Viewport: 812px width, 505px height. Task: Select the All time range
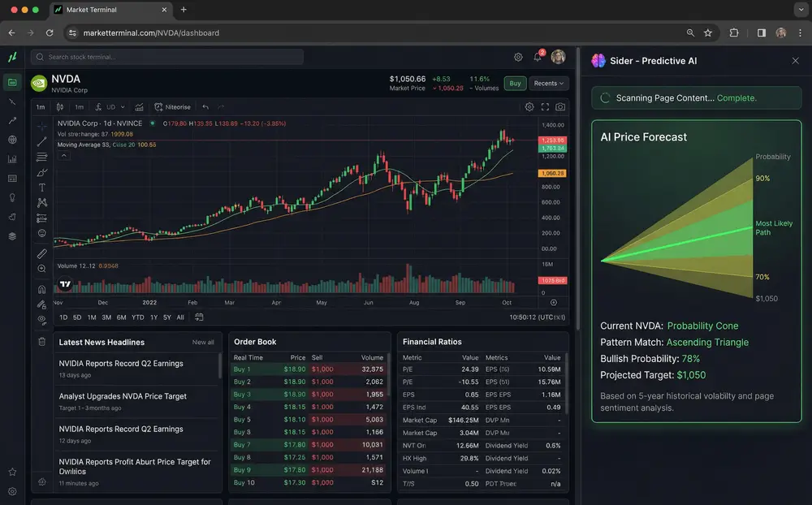coord(180,317)
